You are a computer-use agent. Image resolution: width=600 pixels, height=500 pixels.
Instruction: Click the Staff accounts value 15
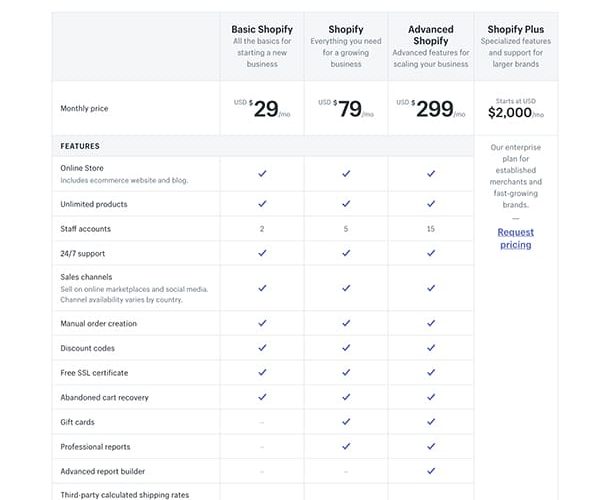pos(431,229)
